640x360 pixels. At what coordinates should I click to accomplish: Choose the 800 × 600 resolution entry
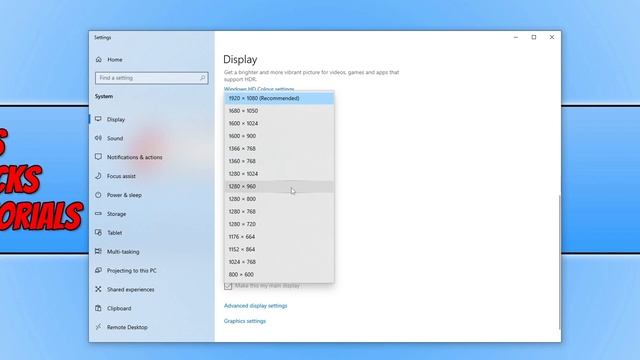pos(279,275)
